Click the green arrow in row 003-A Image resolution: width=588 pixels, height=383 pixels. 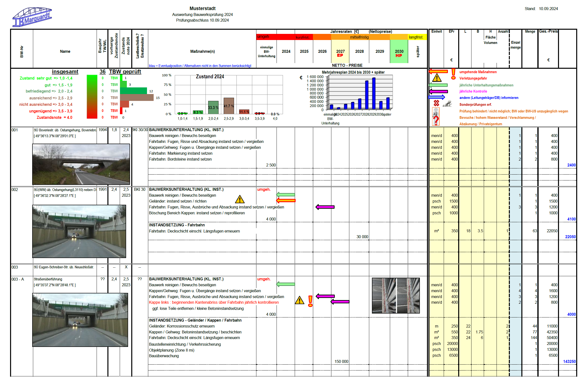point(285,284)
